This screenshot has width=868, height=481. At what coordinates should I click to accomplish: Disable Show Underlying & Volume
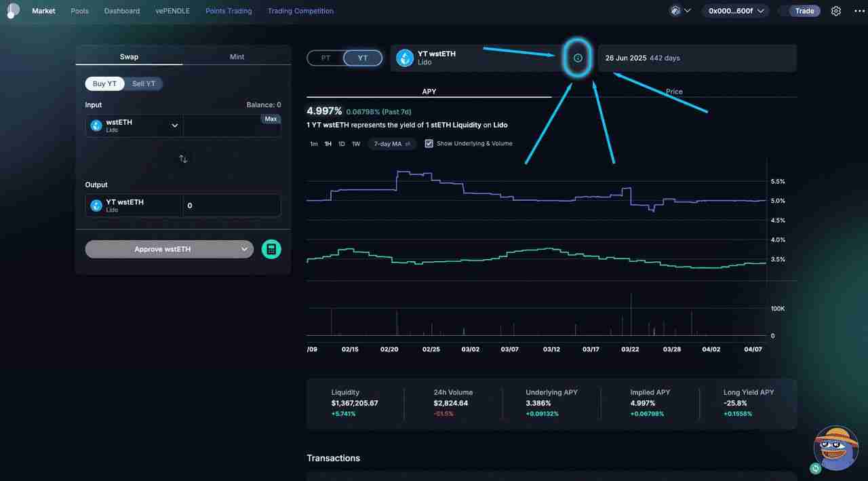[429, 143]
